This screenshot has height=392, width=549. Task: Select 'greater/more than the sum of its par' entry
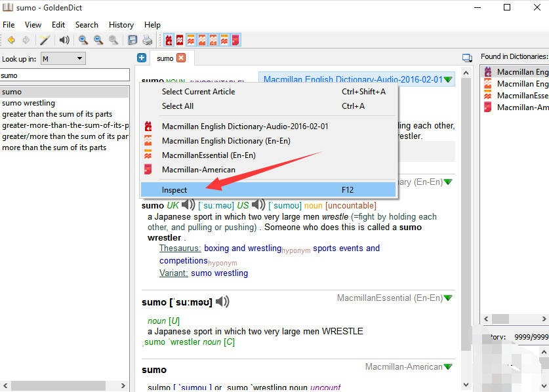pyautogui.click(x=64, y=136)
